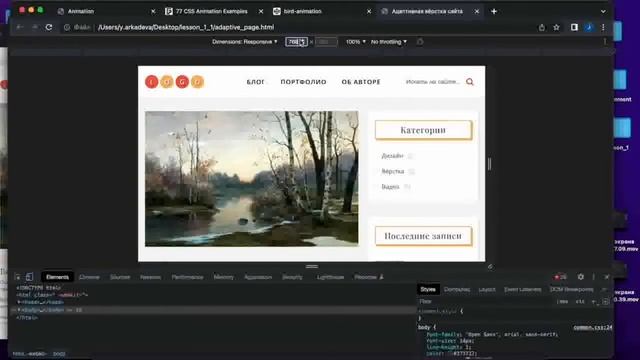Image resolution: width=640 pixels, height=360 pixels.
Task: Click the new style rule plus icon
Action: [x=593, y=302]
